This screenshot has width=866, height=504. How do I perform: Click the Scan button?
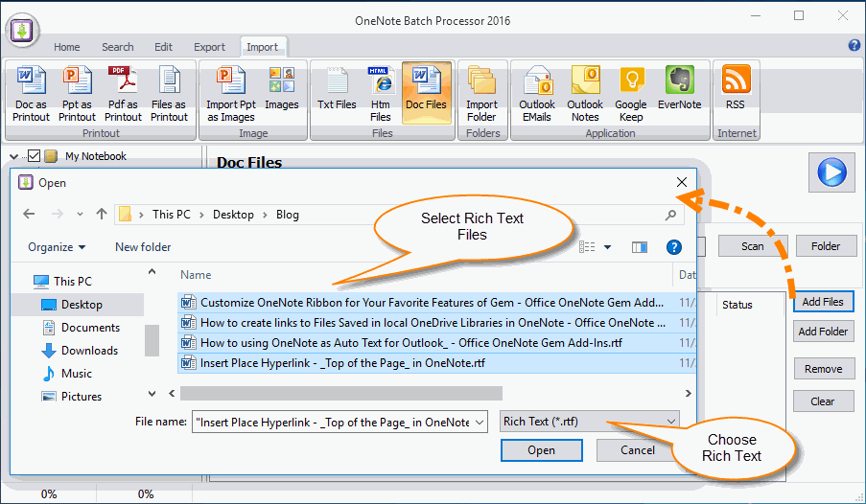[x=752, y=246]
